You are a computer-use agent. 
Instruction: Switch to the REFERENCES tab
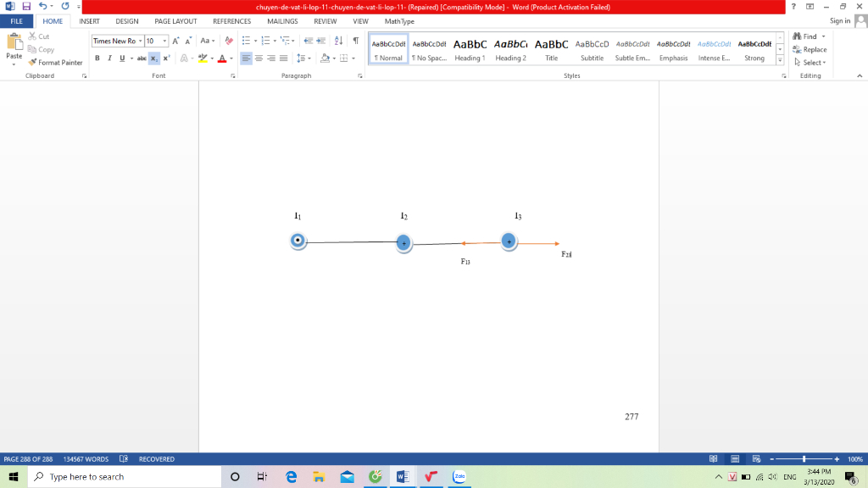231,21
